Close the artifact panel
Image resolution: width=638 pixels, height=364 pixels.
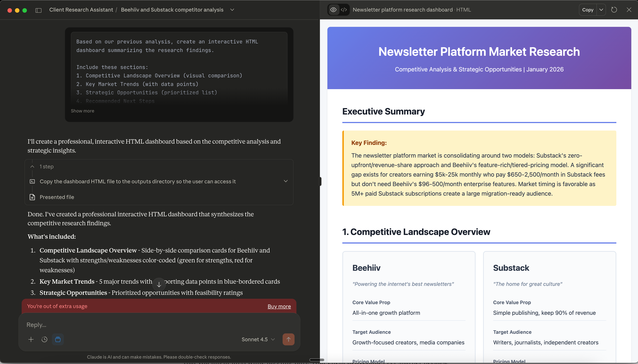pos(629,10)
